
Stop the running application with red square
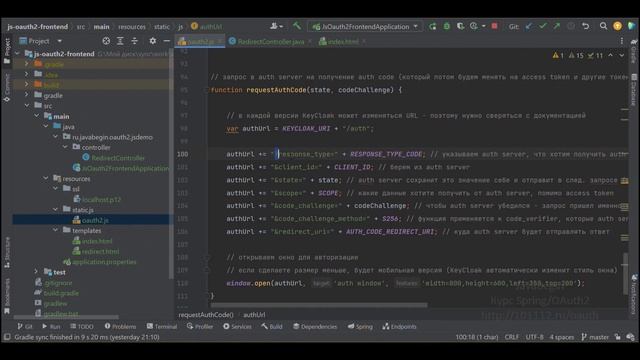point(495,27)
